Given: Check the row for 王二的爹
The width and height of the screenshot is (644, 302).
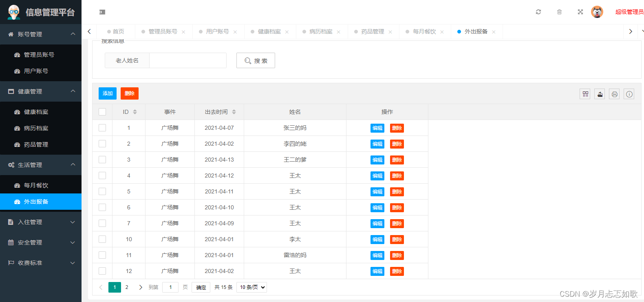Looking at the screenshot, I should coord(102,160).
